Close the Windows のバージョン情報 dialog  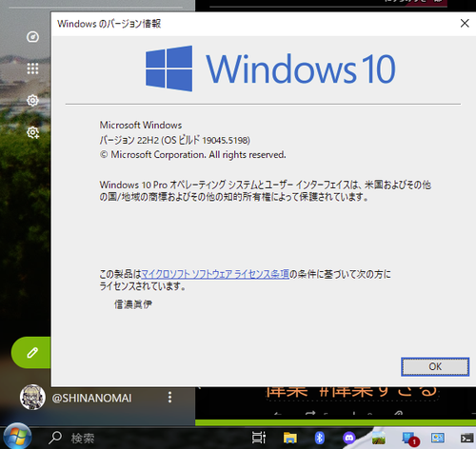465,23
